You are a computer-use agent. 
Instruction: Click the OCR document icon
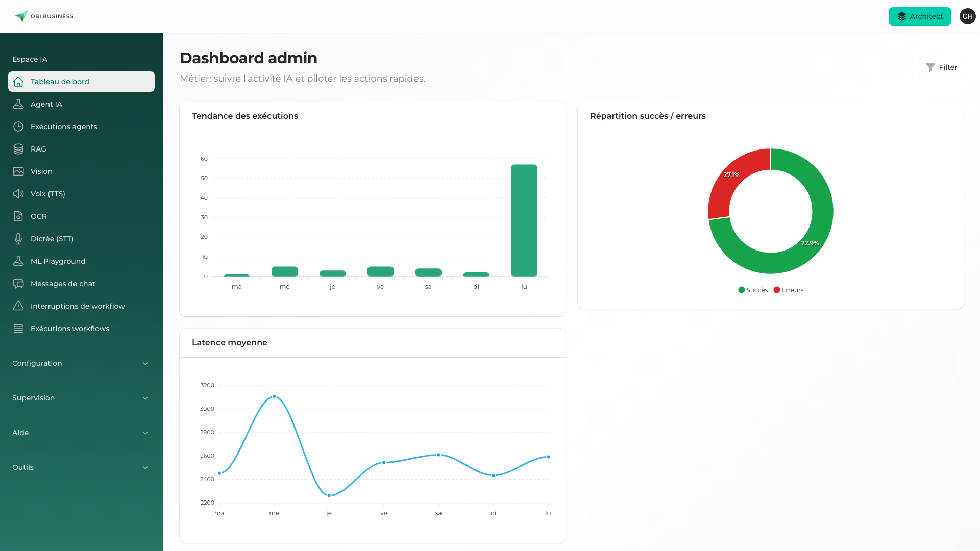[18, 216]
